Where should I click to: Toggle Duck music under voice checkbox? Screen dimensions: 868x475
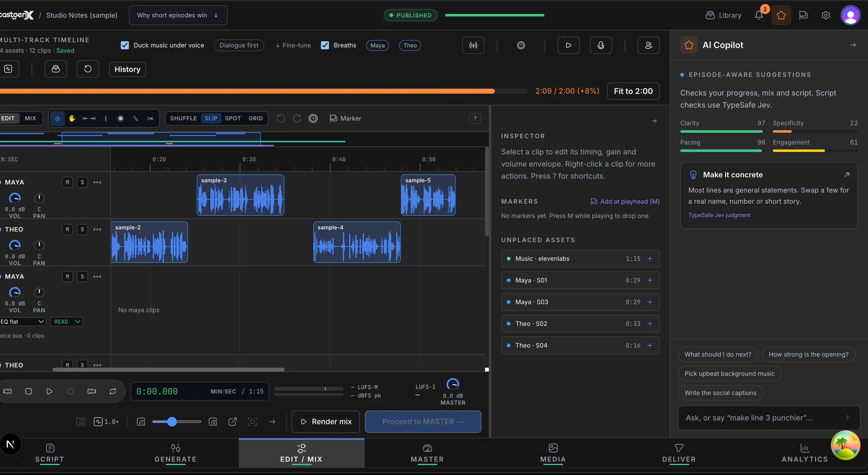pos(125,45)
